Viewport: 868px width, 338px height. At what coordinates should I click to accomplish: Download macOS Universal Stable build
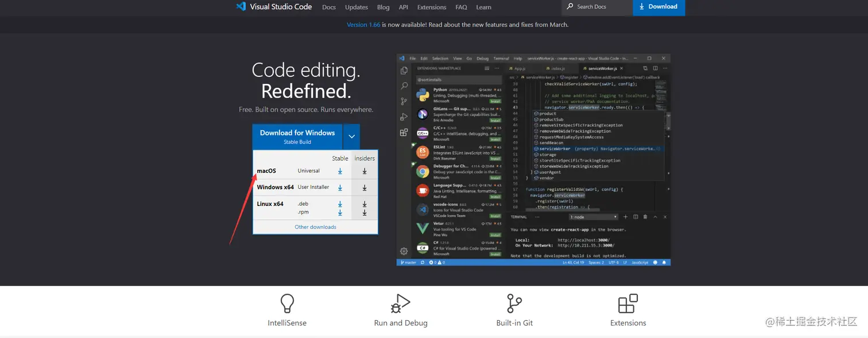pyautogui.click(x=340, y=171)
